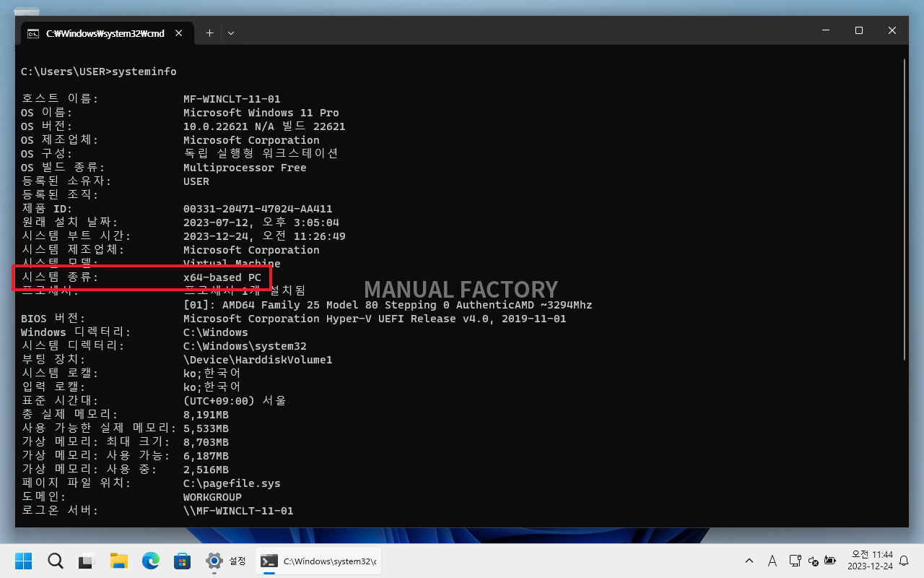924x578 pixels.
Task: Open the network status tray icon
Action: [x=795, y=561]
